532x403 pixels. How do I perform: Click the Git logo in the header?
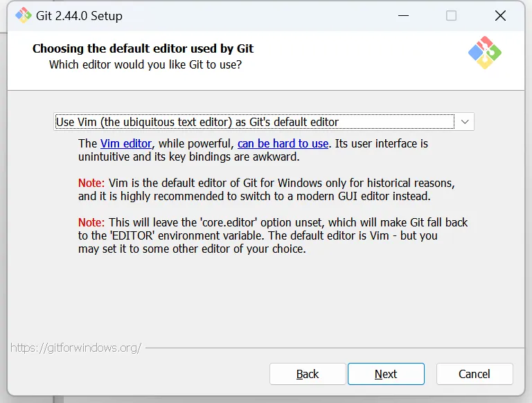point(485,53)
